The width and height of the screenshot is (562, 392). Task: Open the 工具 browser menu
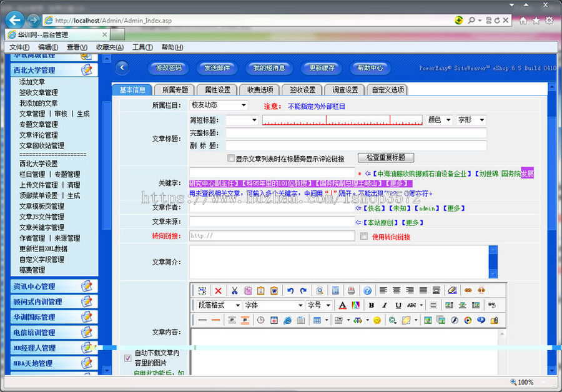142,47
